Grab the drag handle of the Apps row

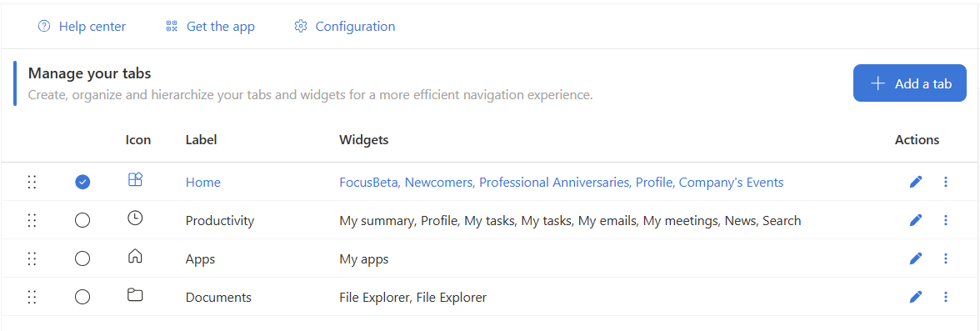pyautogui.click(x=32, y=258)
